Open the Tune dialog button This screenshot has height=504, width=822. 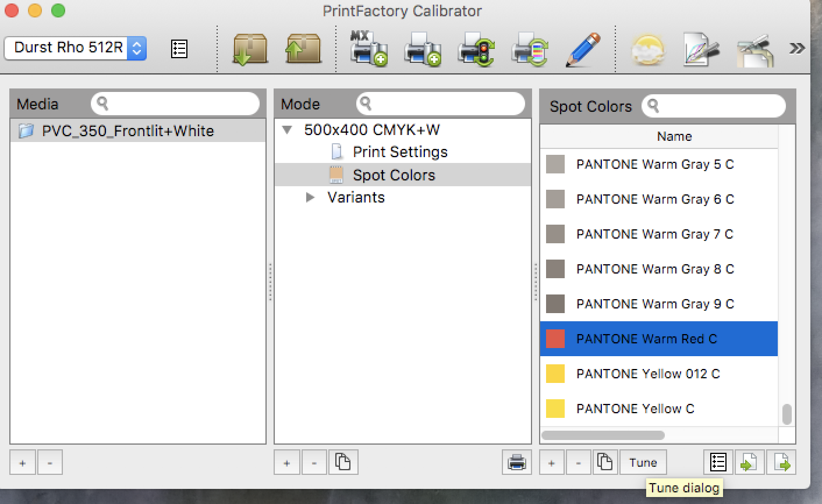click(643, 463)
